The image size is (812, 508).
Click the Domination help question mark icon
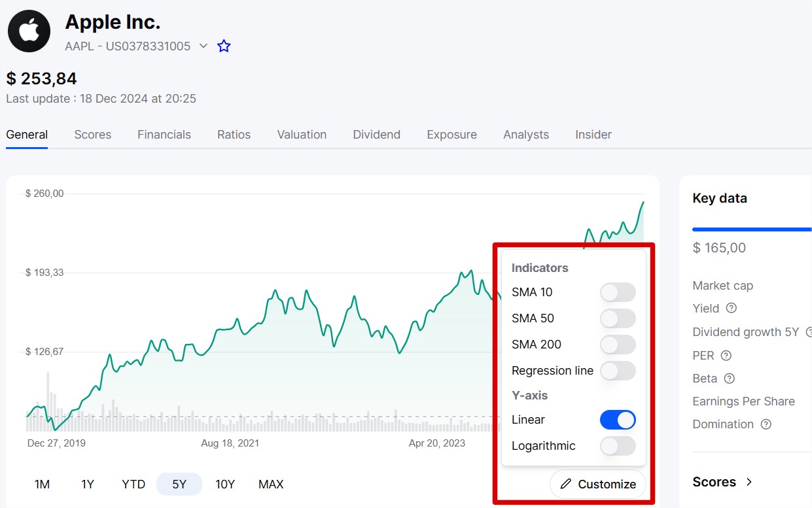pos(766,424)
